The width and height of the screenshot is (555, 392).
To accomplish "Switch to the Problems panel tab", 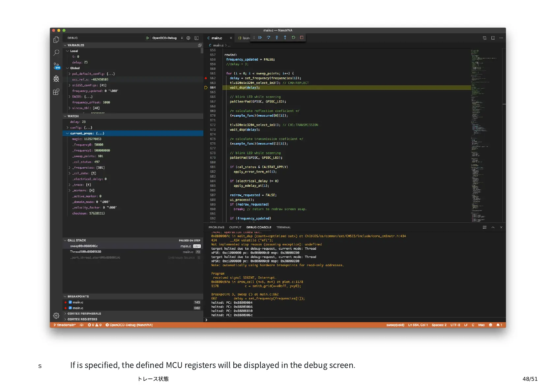I will click(216, 227).
